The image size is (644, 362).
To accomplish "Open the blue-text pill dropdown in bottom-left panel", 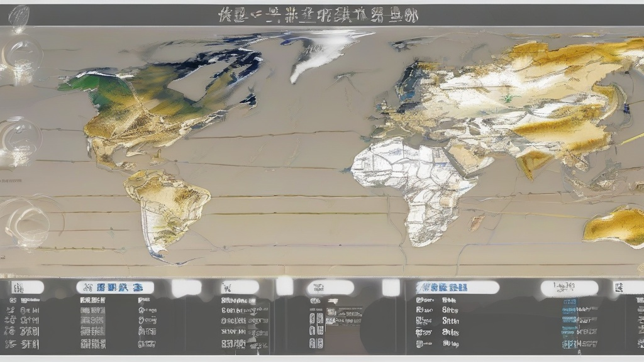I will pos(114,287).
